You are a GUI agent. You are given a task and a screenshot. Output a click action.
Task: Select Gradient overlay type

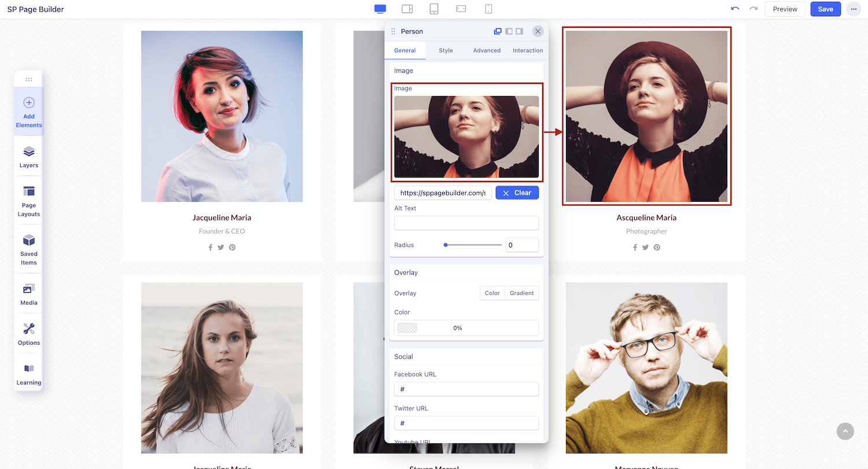point(521,293)
